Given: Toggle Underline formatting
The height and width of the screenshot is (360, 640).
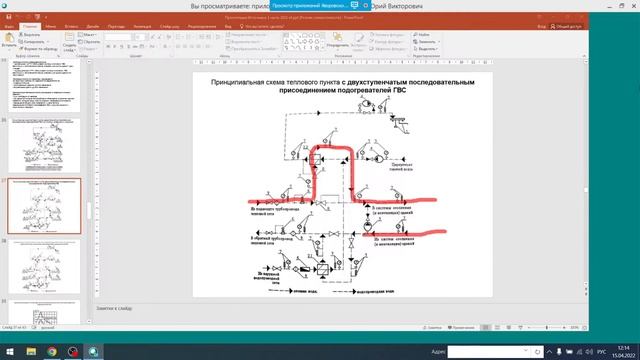Looking at the screenshot, I should click(121, 47).
